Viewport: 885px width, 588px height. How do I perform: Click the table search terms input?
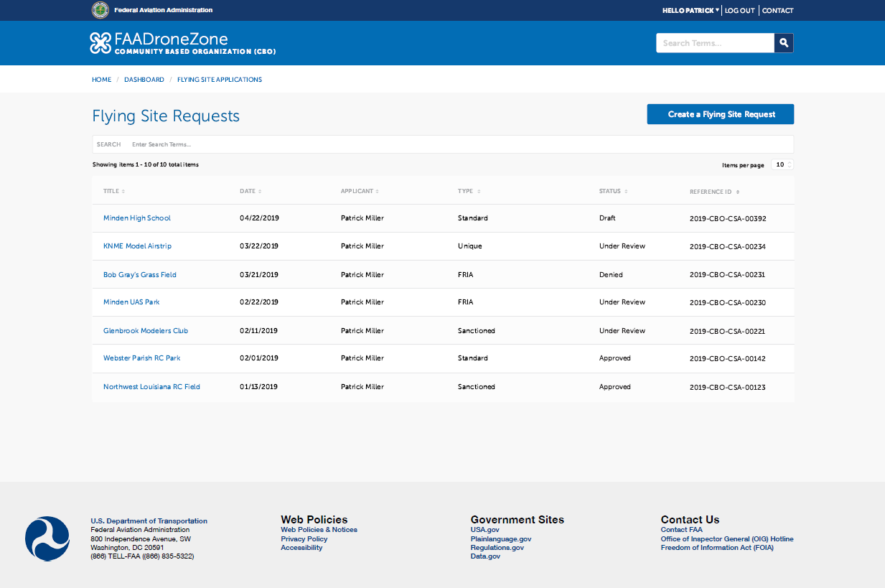pos(459,144)
